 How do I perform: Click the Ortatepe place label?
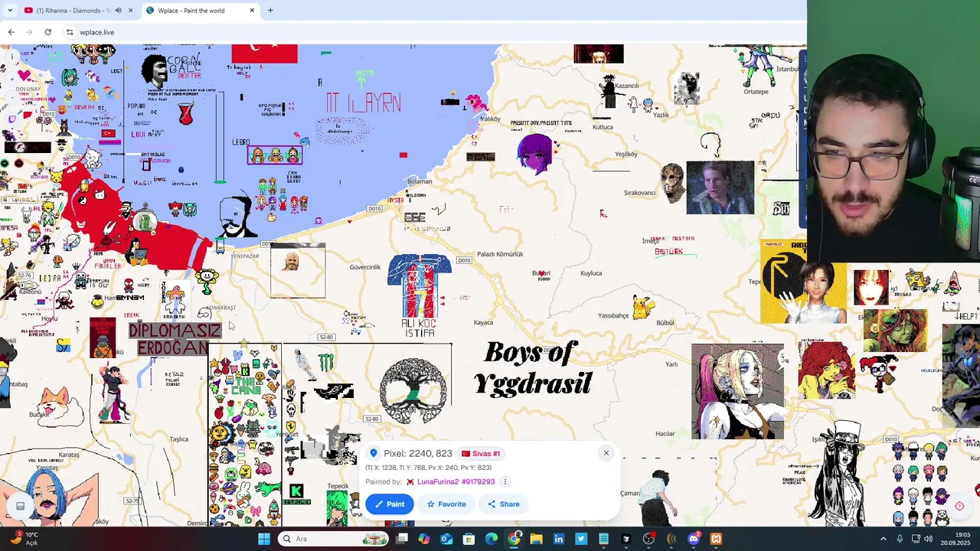pos(756,92)
